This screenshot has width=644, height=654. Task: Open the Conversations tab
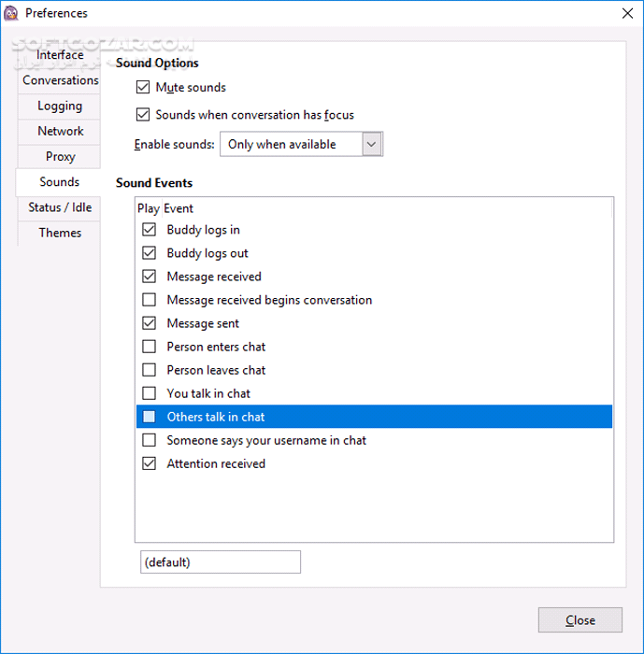(x=60, y=80)
